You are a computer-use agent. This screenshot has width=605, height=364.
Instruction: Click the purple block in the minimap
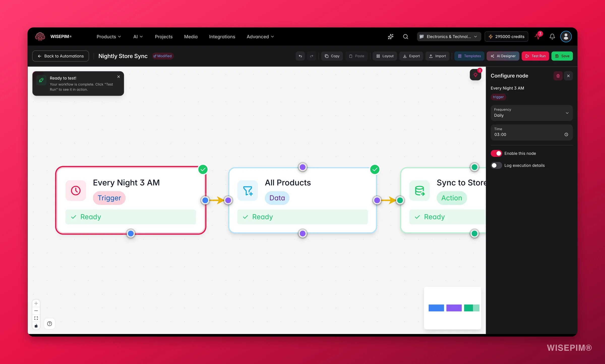click(454, 308)
